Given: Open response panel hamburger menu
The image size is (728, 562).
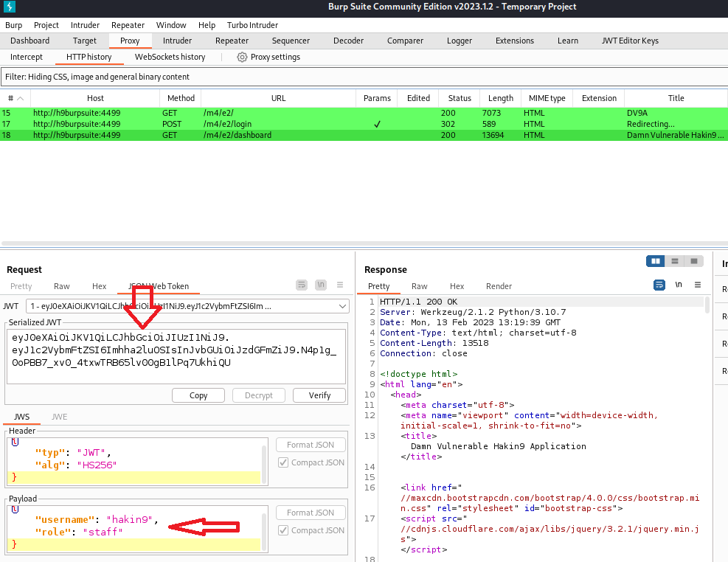Looking at the screenshot, I should click(x=697, y=285).
